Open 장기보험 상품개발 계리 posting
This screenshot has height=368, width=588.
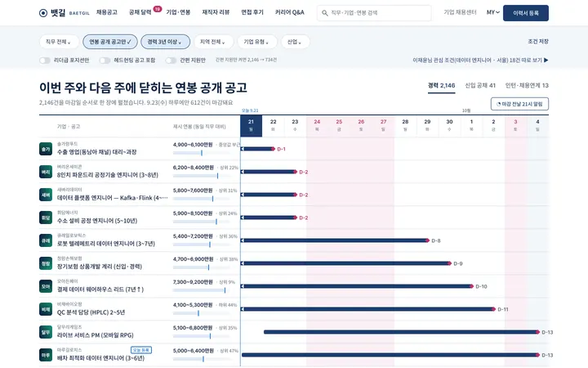(100, 267)
